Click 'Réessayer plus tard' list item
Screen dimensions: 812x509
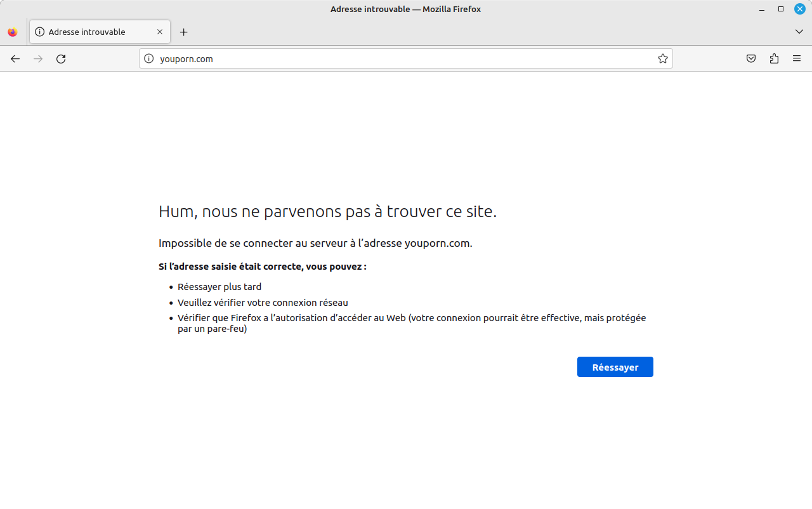219,287
